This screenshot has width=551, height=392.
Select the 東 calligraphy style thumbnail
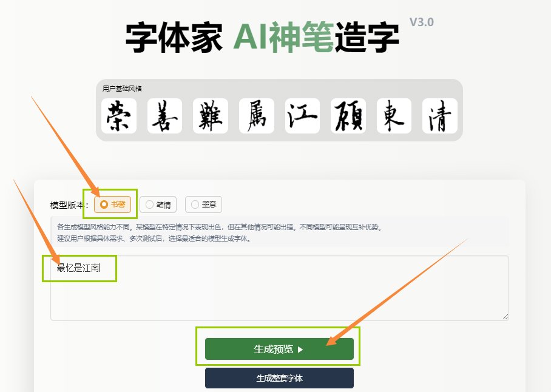pyautogui.click(x=394, y=116)
